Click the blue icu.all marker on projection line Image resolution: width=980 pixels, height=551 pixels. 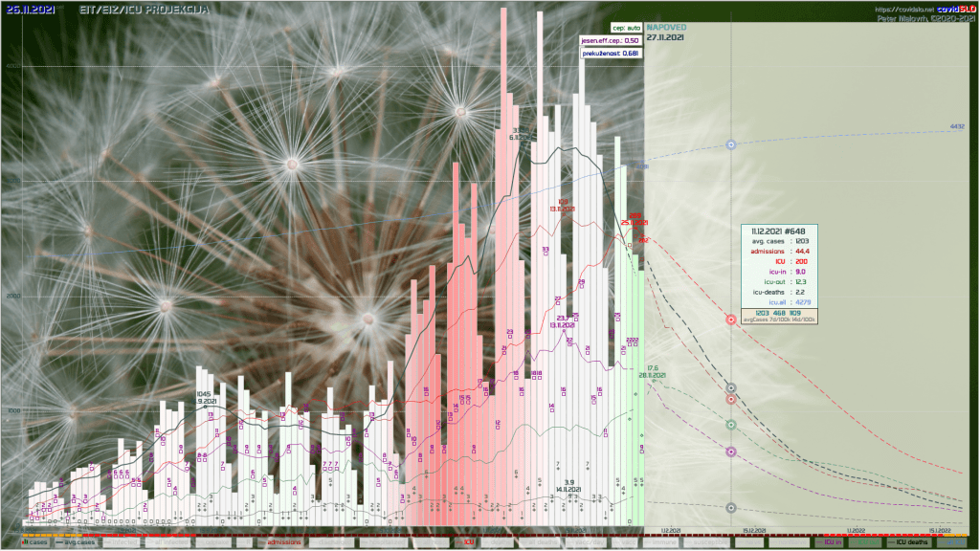coord(731,144)
